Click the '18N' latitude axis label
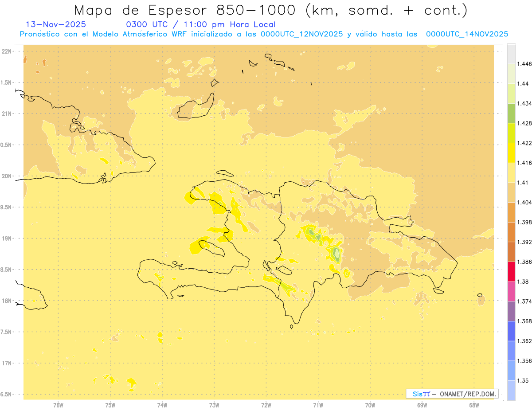Screen dimensions: 532x411 click(7, 301)
